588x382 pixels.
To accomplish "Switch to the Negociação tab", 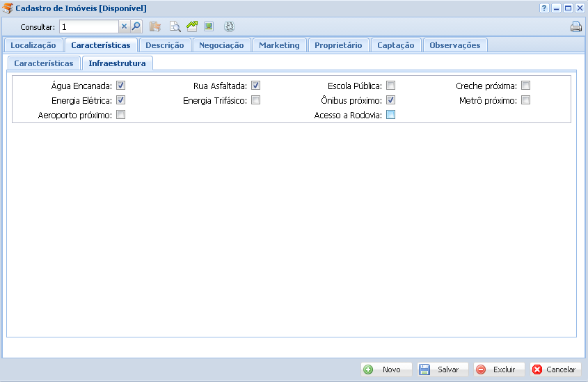I will pyautogui.click(x=221, y=45).
